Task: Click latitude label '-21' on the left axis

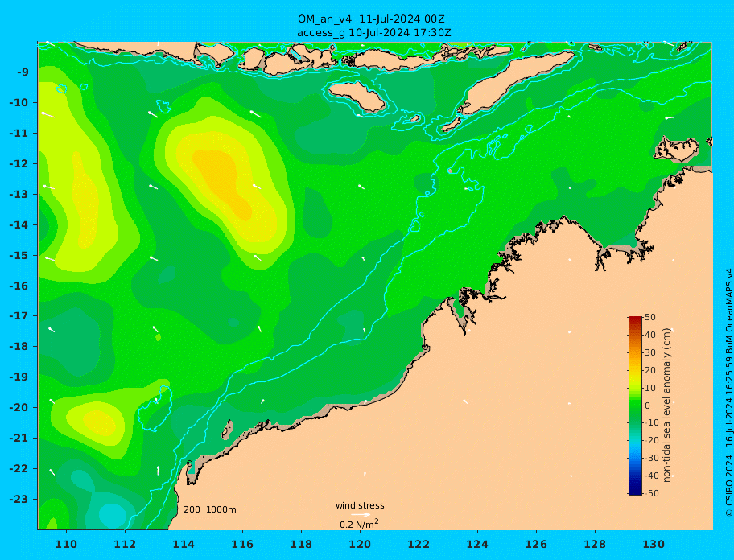Action: [19, 439]
